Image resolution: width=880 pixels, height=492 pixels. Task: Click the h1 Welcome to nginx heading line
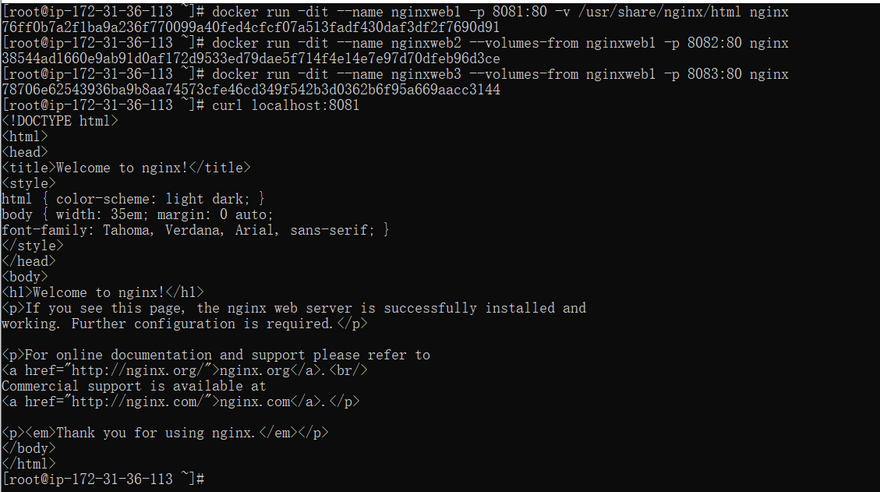(103, 292)
